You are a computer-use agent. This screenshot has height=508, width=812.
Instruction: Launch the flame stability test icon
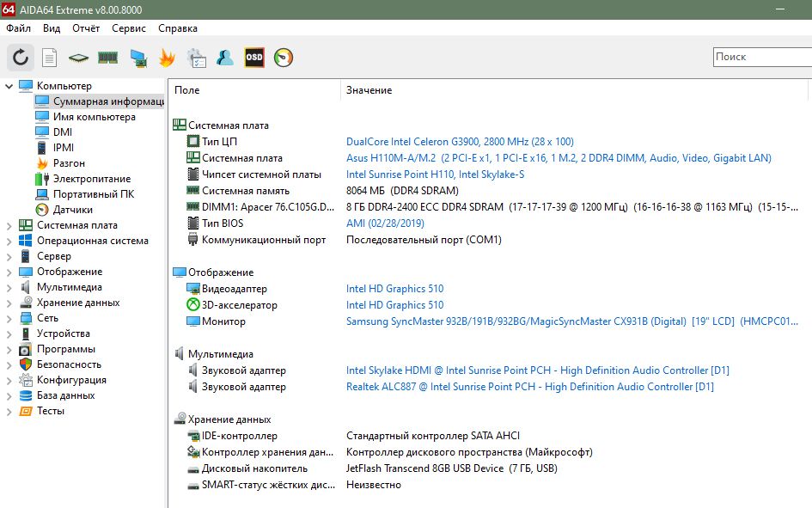[x=167, y=58]
